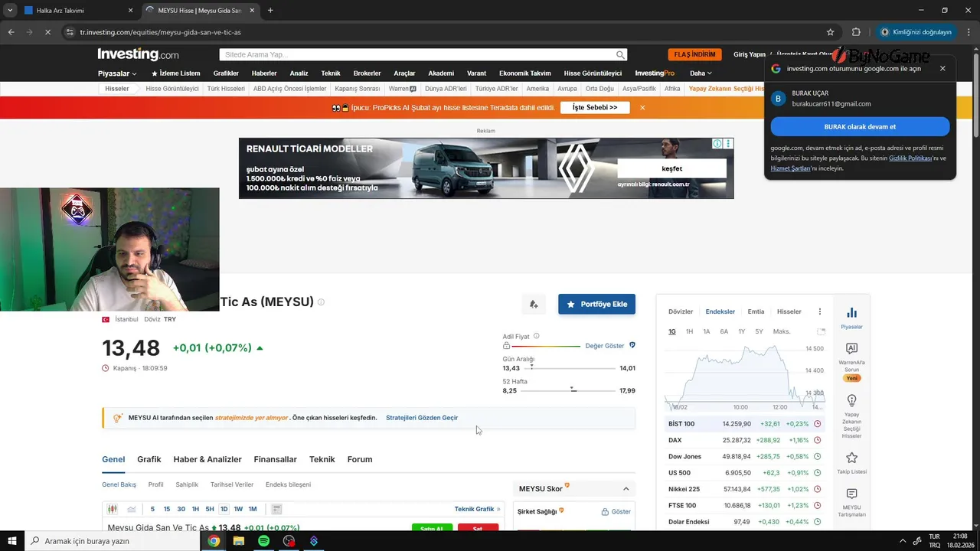The image size is (980, 551).
Task: Click the Windows Start button
Action: [12, 541]
